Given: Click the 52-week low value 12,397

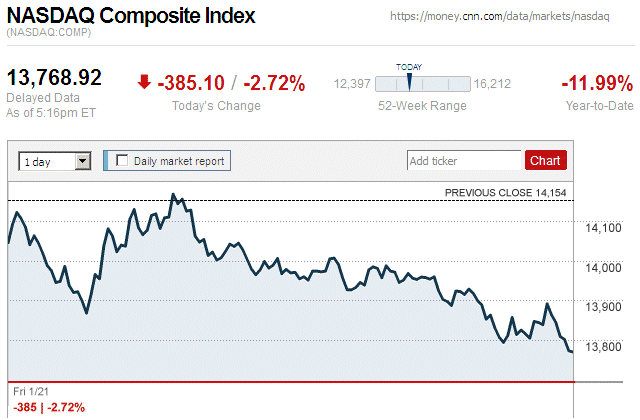Looking at the screenshot, I should point(352,84).
